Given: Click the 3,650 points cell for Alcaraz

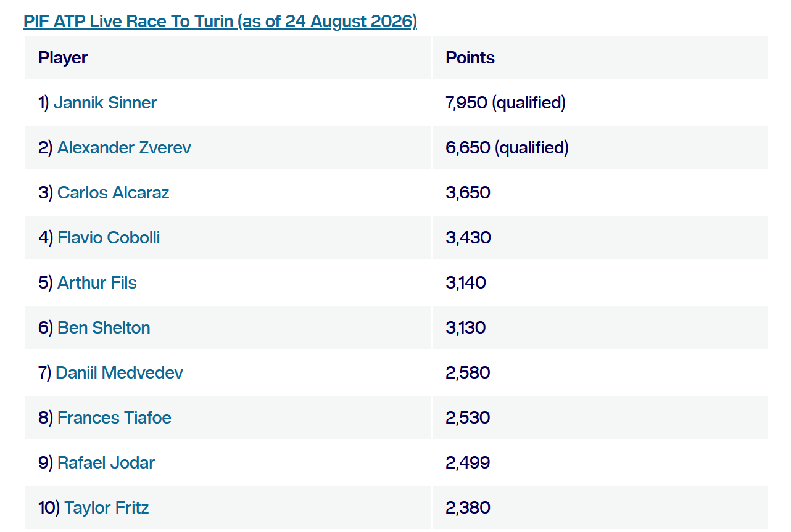Looking at the screenshot, I should pos(600,192).
